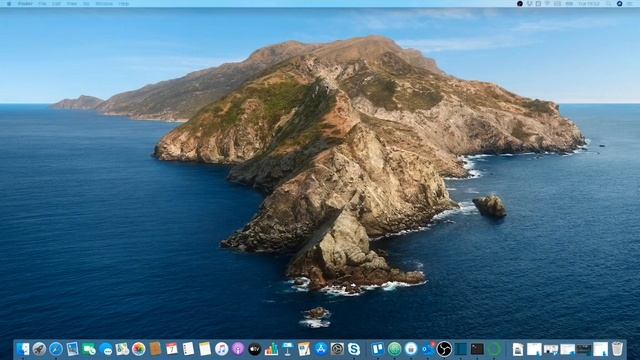Screen dimensions: 640x360
Task: Open Finder from the Dock
Action: [23, 349]
